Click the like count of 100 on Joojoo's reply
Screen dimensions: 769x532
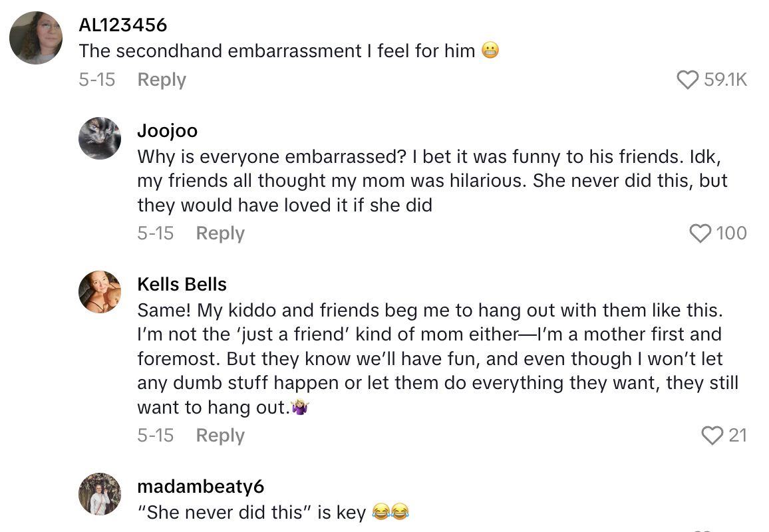732,233
